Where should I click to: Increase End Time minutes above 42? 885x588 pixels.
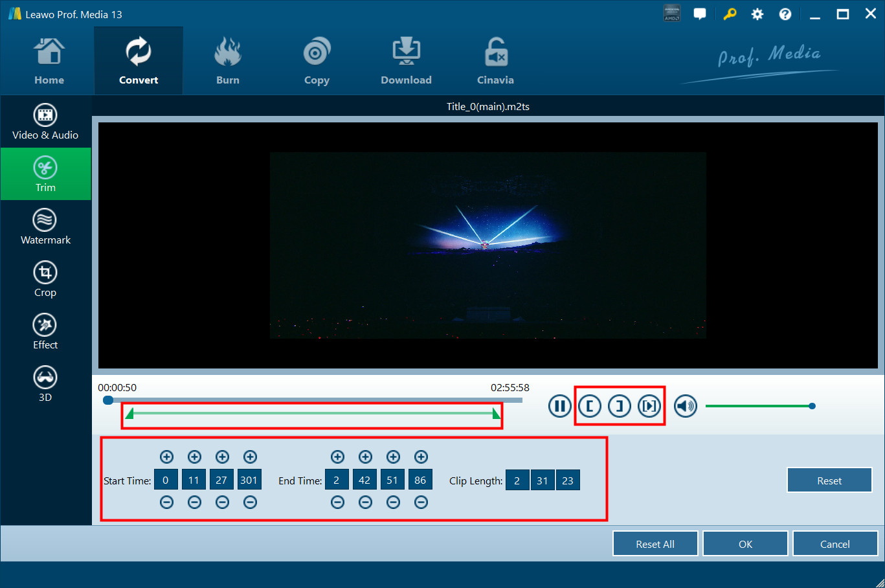tap(365, 457)
